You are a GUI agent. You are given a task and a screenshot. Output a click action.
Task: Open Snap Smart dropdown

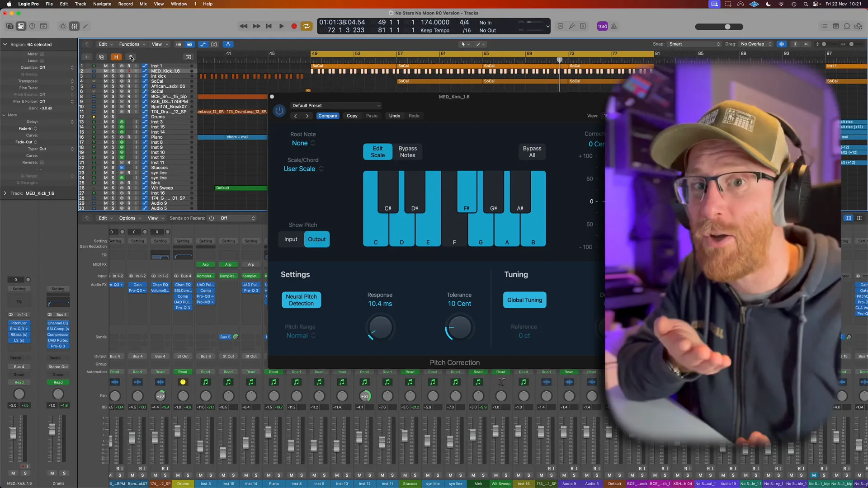[x=694, y=44]
